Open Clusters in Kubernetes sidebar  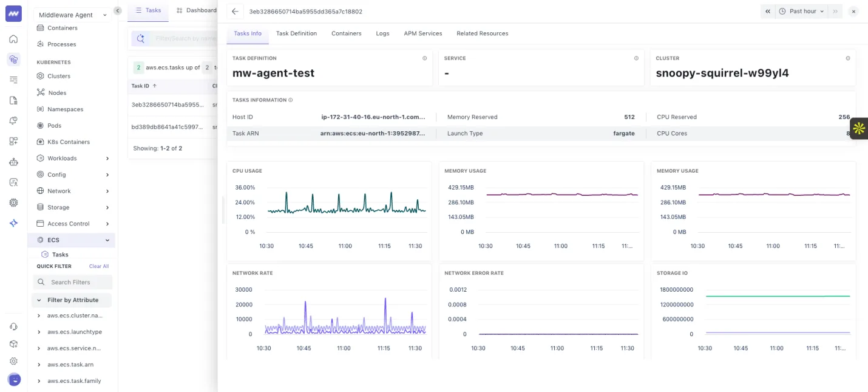(x=59, y=77)
